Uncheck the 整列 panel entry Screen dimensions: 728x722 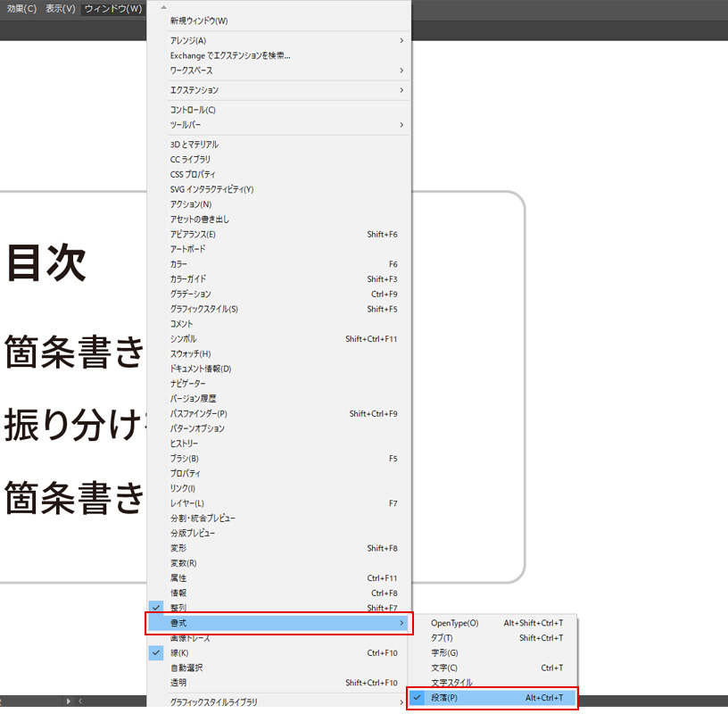click(278, 607)
